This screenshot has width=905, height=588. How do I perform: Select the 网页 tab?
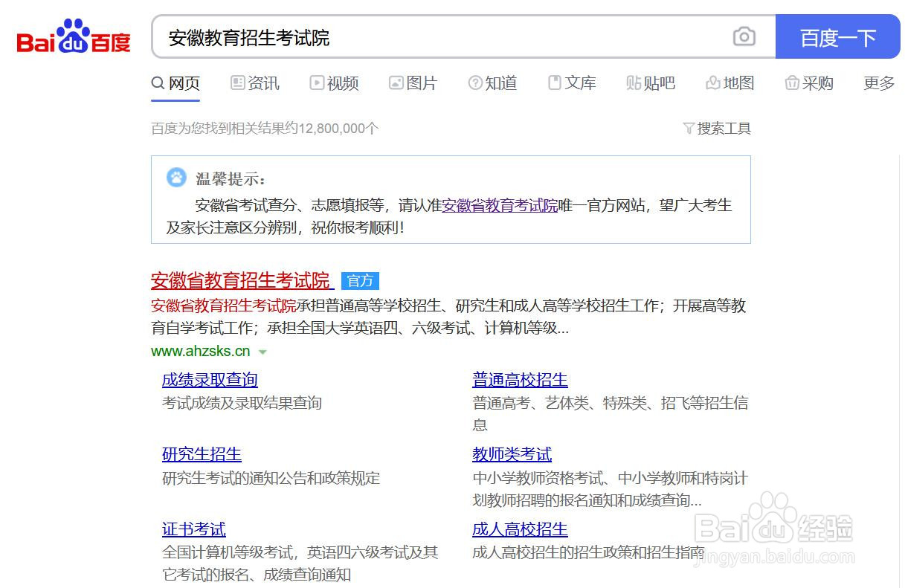(175, 83)
